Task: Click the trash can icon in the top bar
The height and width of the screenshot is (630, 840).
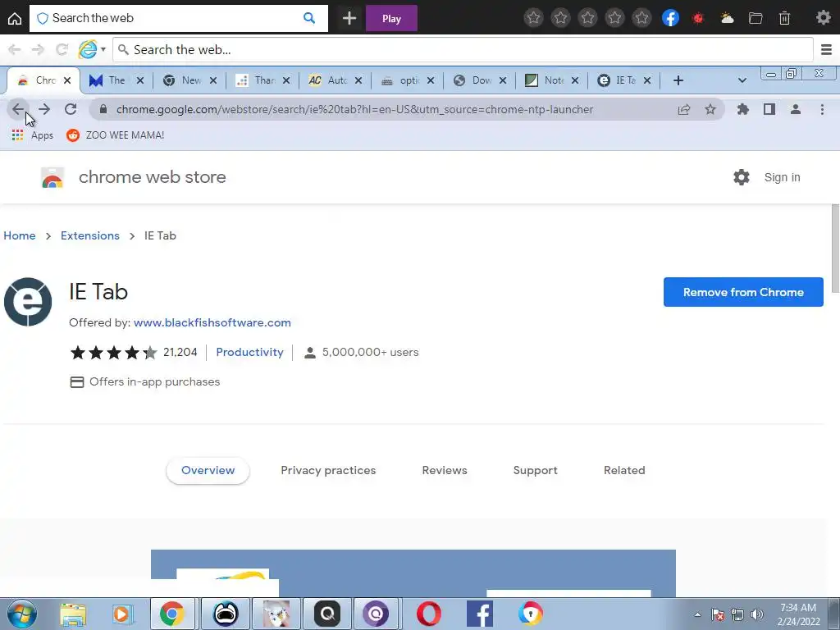Action: [x=784, y=18]
